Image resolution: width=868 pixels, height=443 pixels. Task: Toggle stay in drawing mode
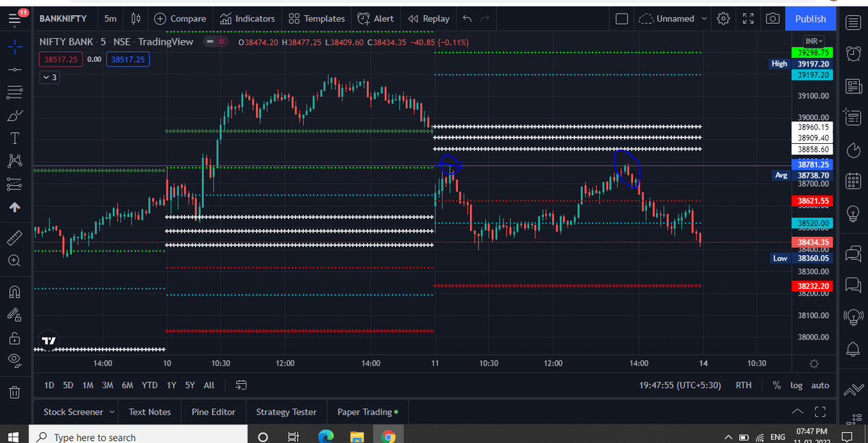tap(14, 314)
